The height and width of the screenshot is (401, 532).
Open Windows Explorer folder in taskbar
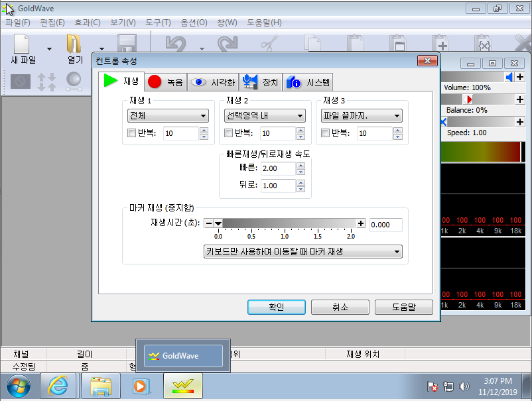[x=101, y=386]
